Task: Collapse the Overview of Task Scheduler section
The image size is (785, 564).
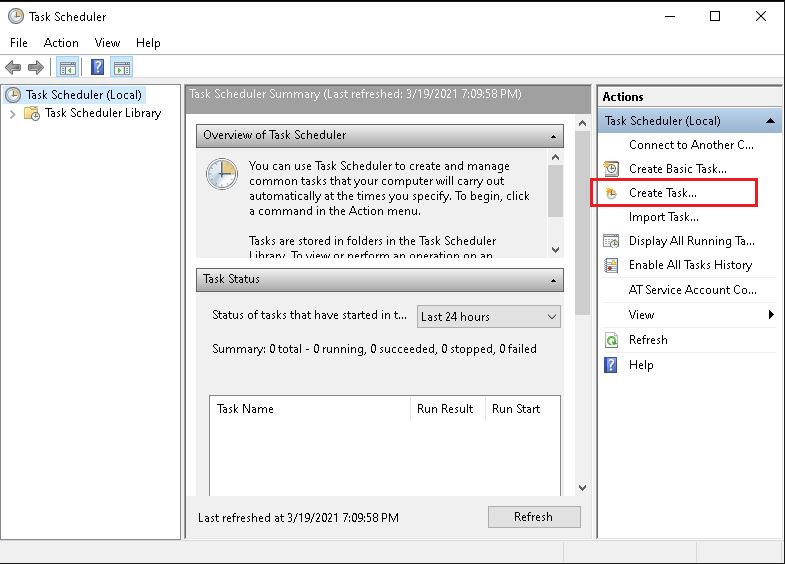Action: pyautogui.click(x=553, y=136)
